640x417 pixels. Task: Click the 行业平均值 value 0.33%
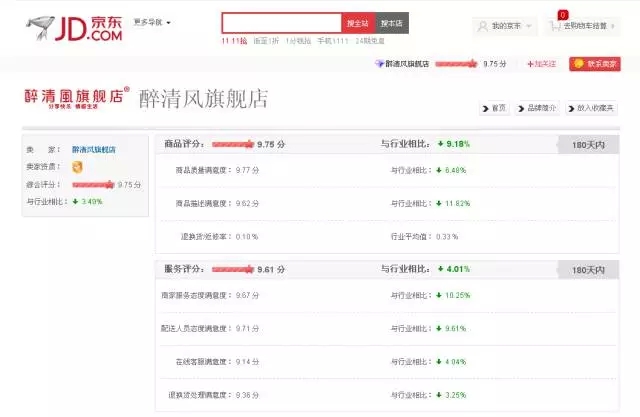tap(447, 237)
